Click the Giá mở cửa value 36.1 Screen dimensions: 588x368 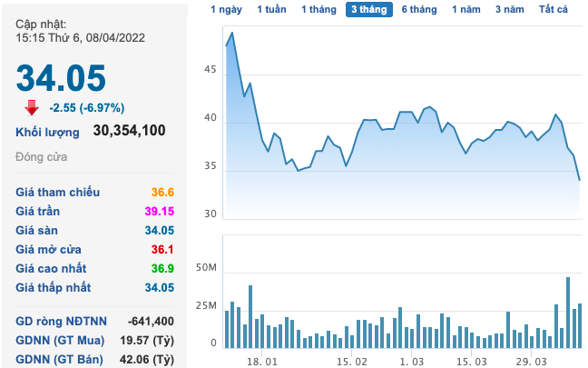point(162,249)
